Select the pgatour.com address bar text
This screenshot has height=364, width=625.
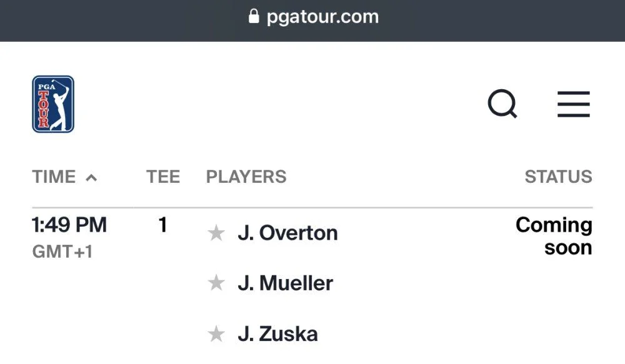(x=322, y=17)
